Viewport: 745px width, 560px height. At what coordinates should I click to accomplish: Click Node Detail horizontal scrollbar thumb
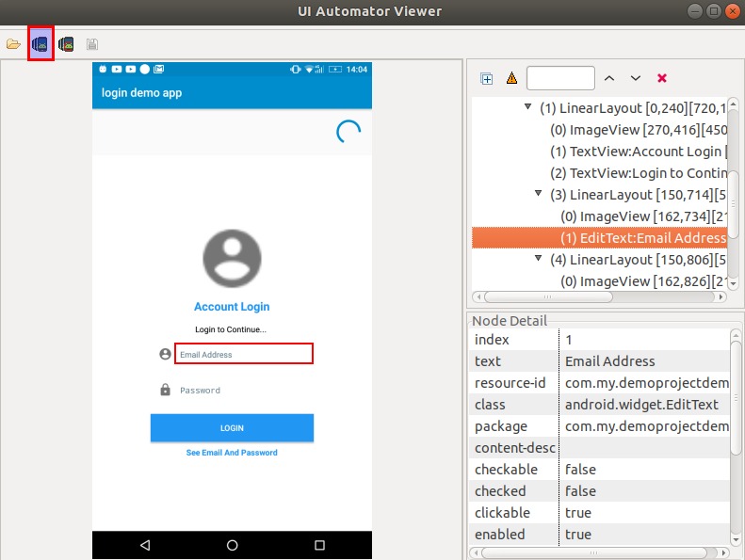(594, 552)
